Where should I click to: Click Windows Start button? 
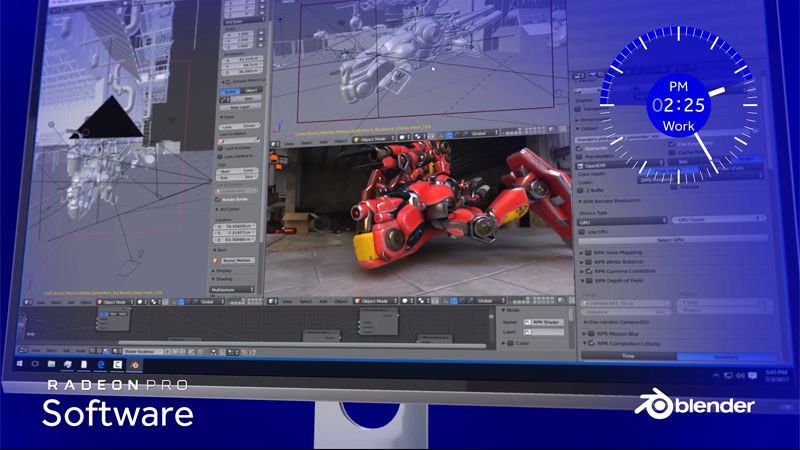(x=19, y=364)
